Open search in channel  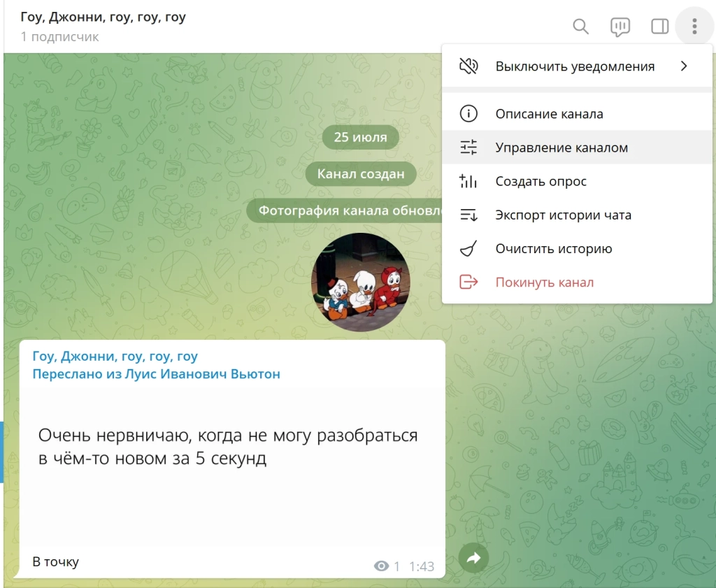click(x=580, y=27)
